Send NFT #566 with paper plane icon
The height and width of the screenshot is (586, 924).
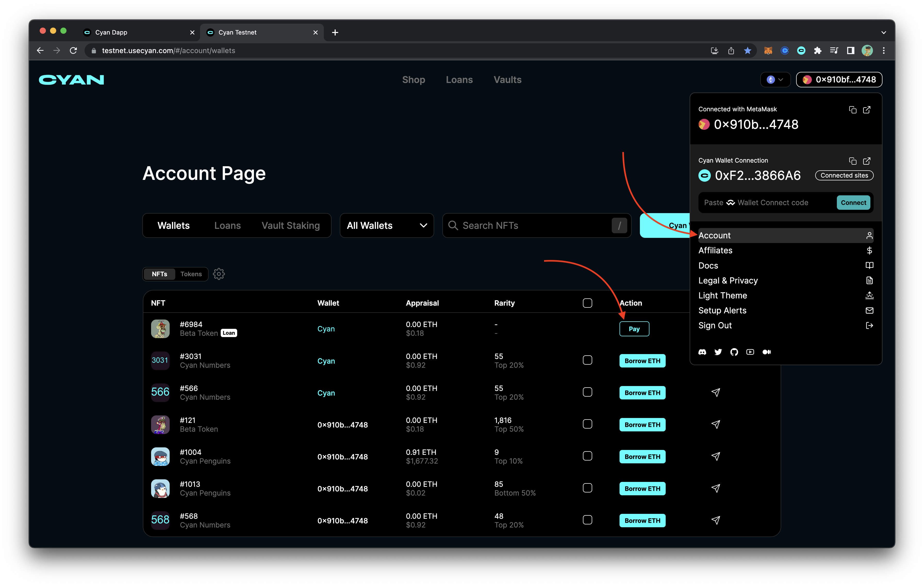click(716, 392)
